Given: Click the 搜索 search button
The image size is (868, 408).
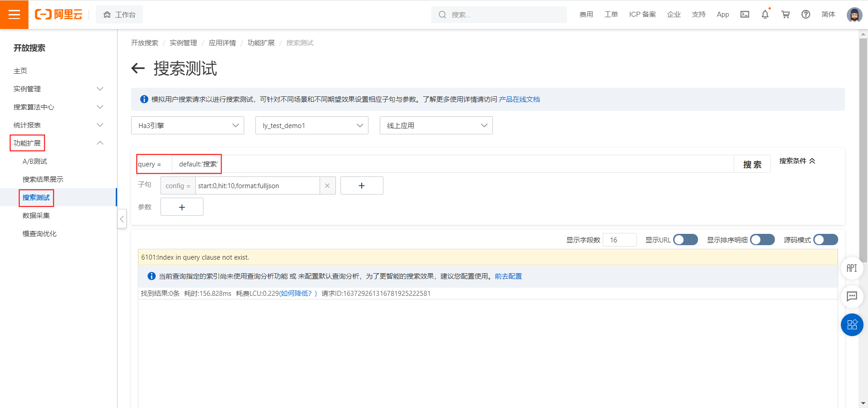Looking at the screenshot, I should click(752, 164).
